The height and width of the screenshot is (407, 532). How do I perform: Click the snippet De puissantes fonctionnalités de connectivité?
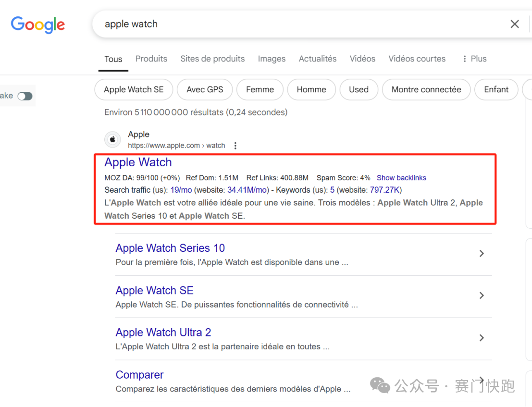(x=237, y=305)
